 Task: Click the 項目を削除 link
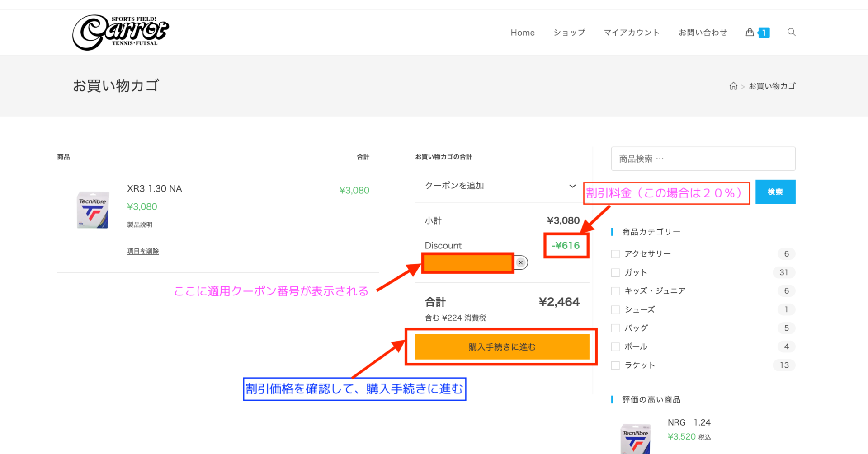143,251
